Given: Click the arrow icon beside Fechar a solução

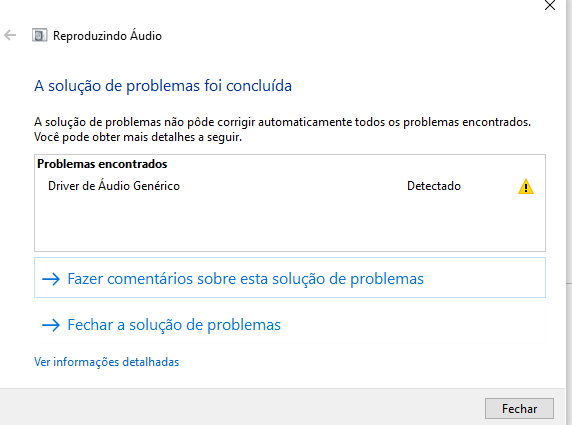Looking at the screenshot, I should pyautogui.click(x=51, y=325).
